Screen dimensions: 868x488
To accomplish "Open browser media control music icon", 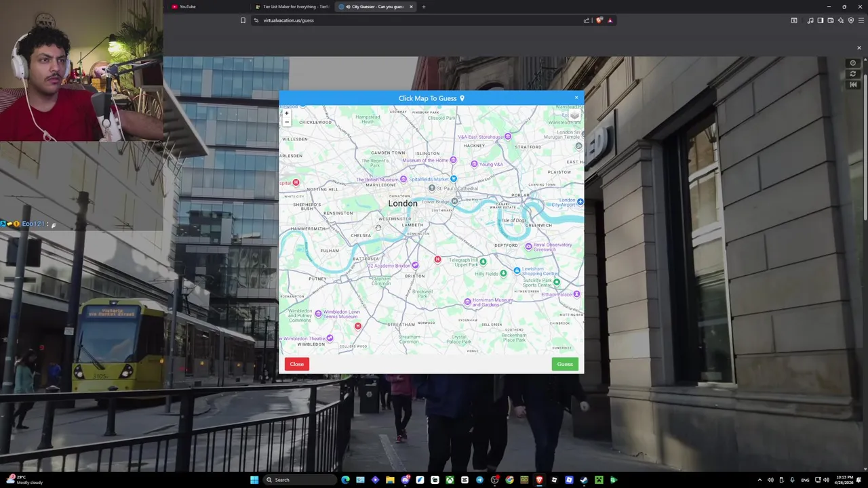I will pyautogui.click(x=810, y=20).
